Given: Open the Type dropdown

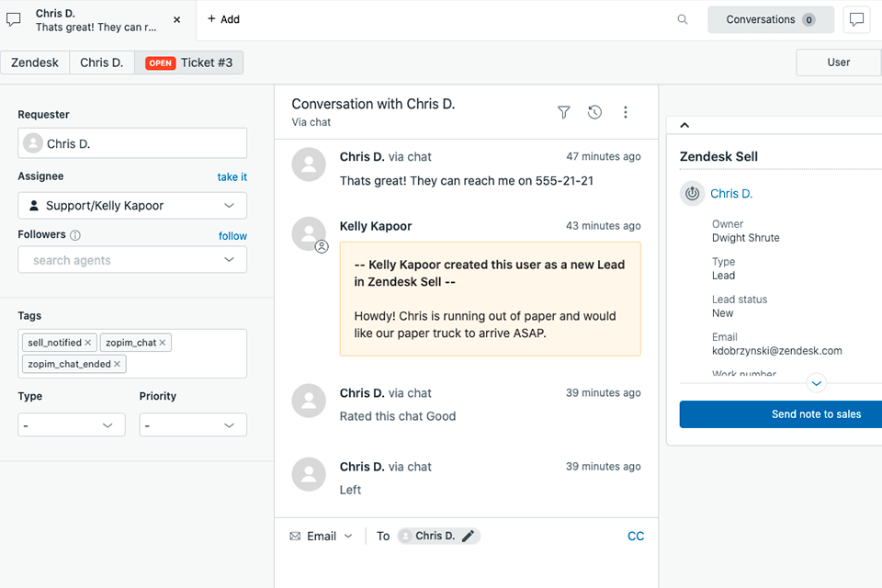Looking at the screenshot, I should click(x=72, y=425).
